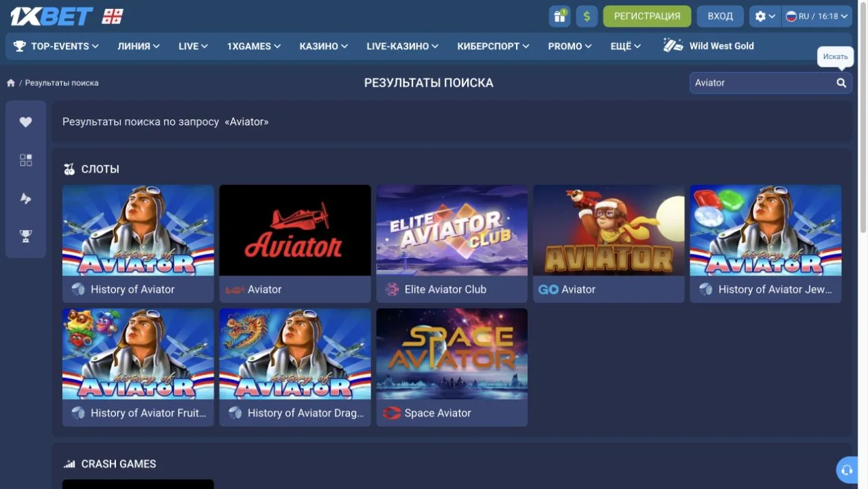Click the magnifier search icon
868x489 pixels.
coord(841,82)
